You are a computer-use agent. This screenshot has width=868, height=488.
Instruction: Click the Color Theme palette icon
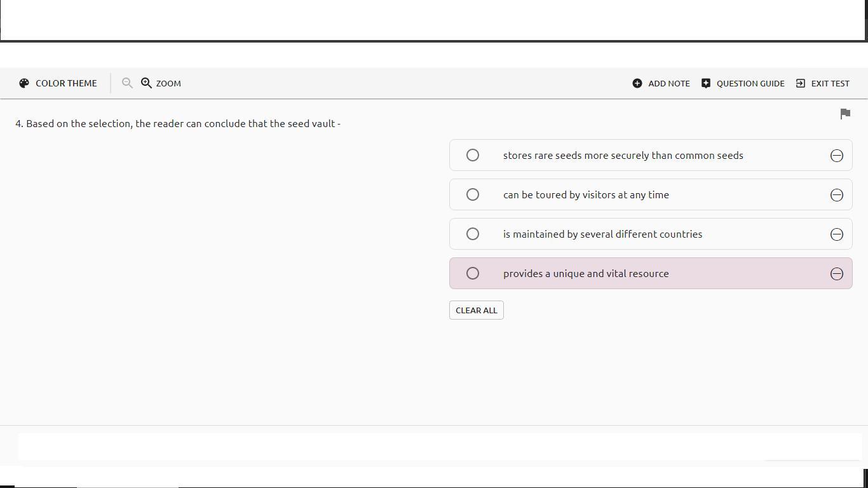click(x=24, y=83)
